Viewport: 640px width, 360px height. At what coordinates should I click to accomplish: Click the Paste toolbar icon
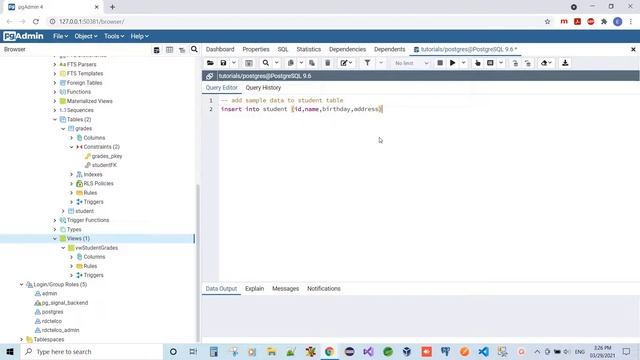pos(312,63)
